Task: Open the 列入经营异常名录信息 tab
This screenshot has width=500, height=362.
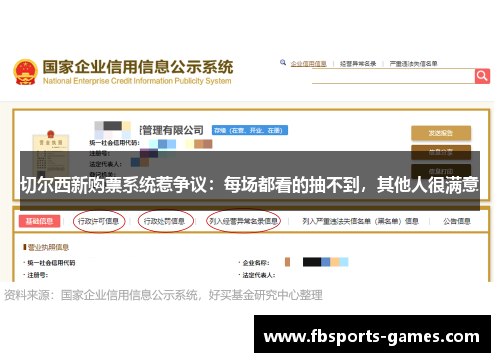Action: [x=243, y=221]
